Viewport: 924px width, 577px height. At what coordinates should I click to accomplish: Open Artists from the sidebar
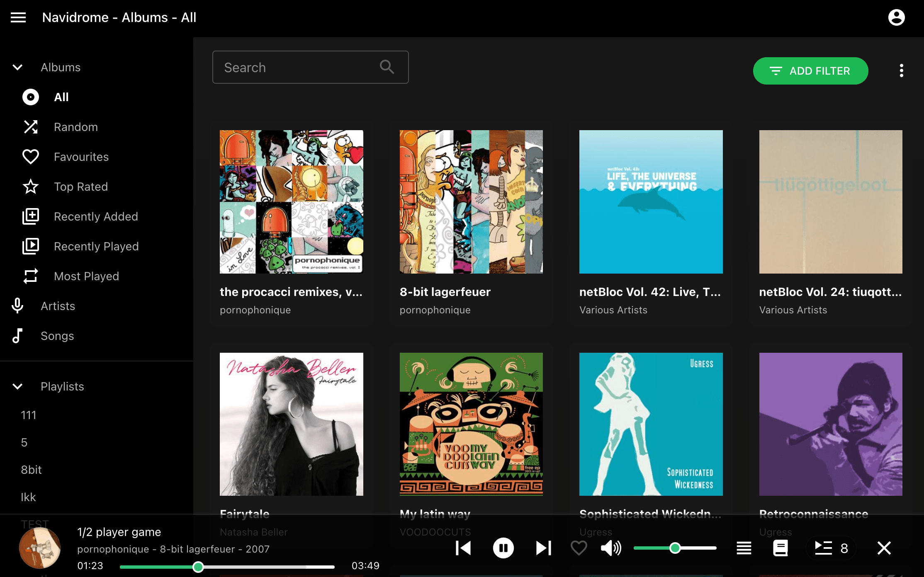(58, 306)
